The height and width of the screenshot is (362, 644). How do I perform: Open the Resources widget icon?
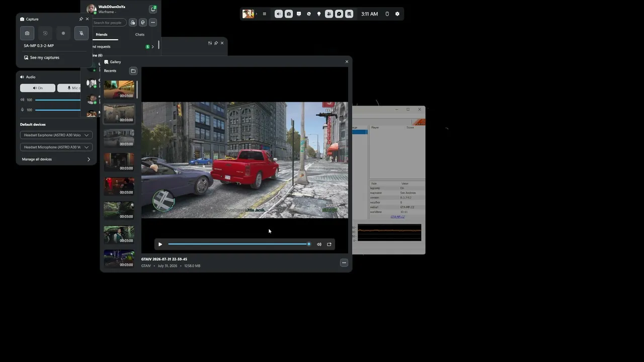click(309, 14)
